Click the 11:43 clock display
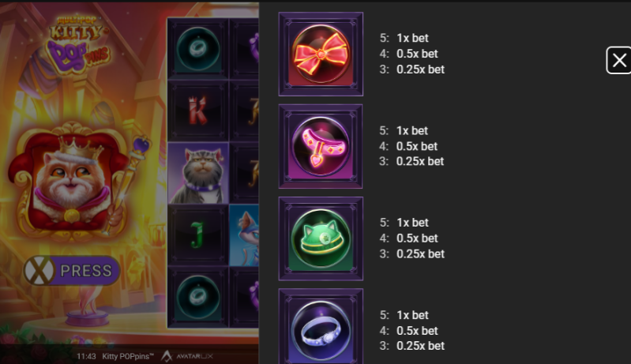This screenshot has height=364, width=631. click(86, 356)
